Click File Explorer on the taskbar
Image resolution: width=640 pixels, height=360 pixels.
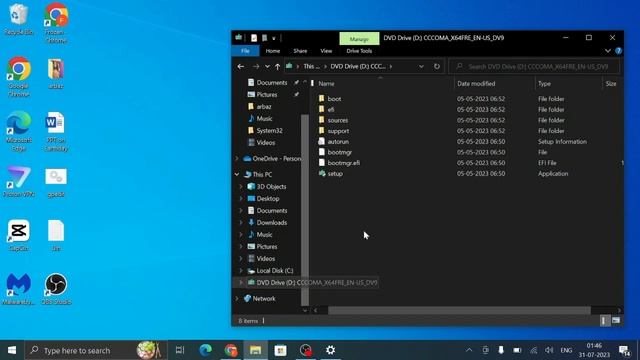pyautogui.click(x=256, y=350)
